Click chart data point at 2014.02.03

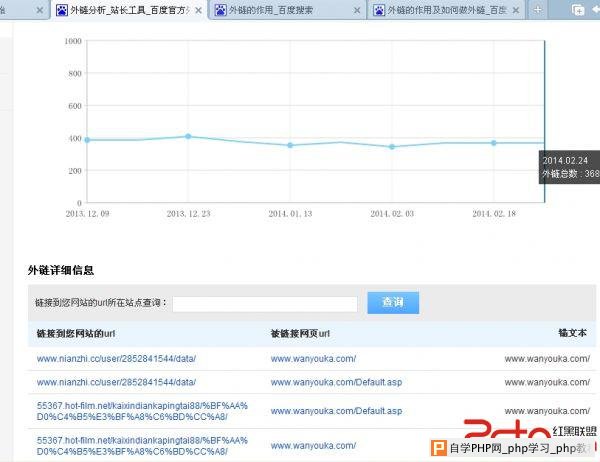point(392,147)
